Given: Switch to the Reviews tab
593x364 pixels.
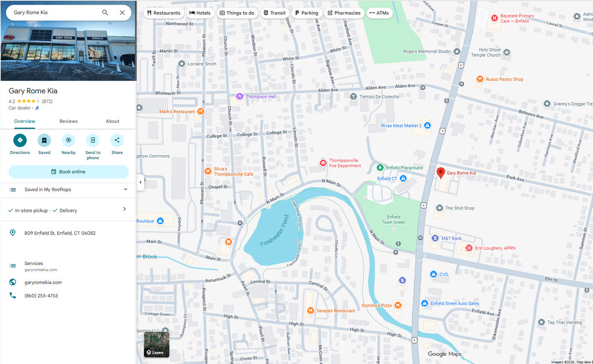Looking at the screenshot, I should coord(68,121).
